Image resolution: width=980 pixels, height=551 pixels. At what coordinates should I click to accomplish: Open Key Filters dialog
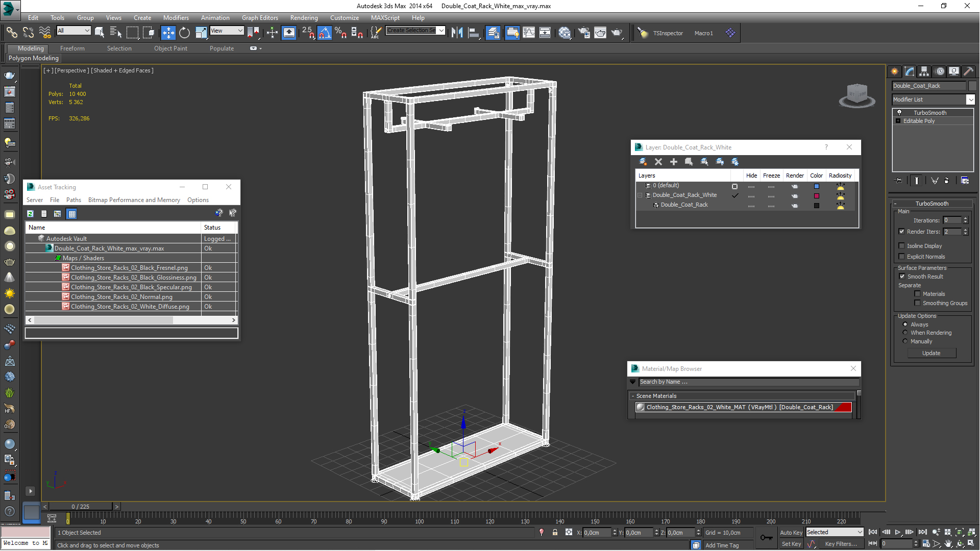click(841, 544)
